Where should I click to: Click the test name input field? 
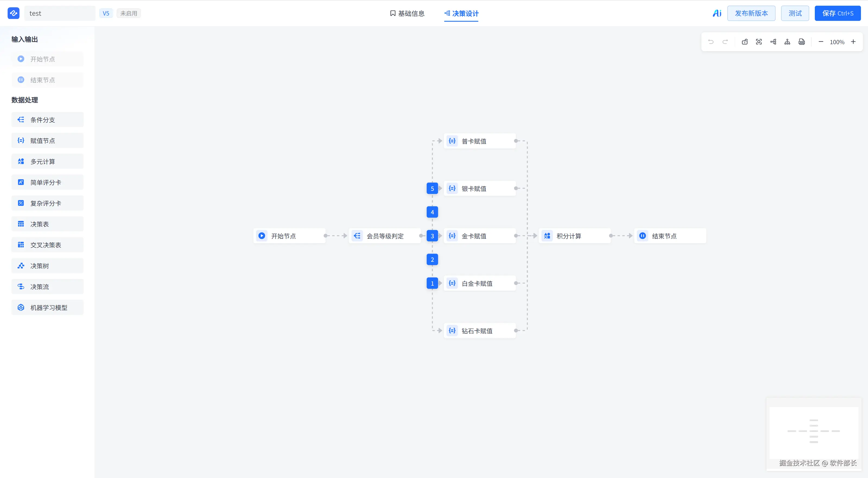[x=60, y=13]
